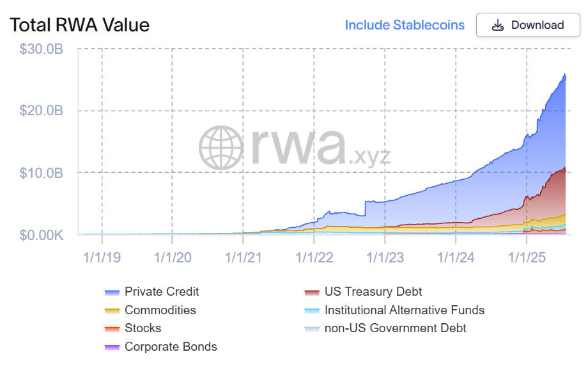Viewport: 588px width, 368px height.
Task: Click the purple Corporate Bonds swatch
Action: pos(112,348)
